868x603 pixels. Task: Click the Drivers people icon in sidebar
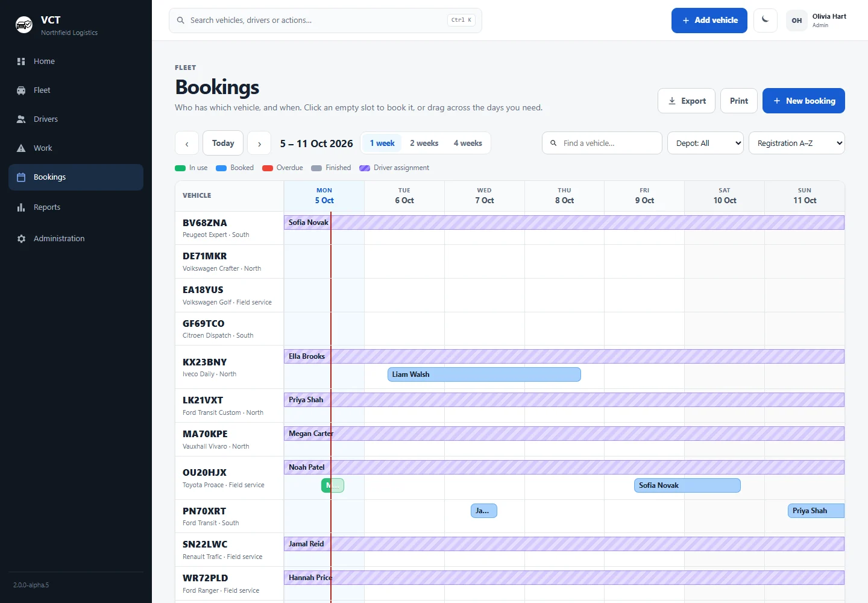21,119
